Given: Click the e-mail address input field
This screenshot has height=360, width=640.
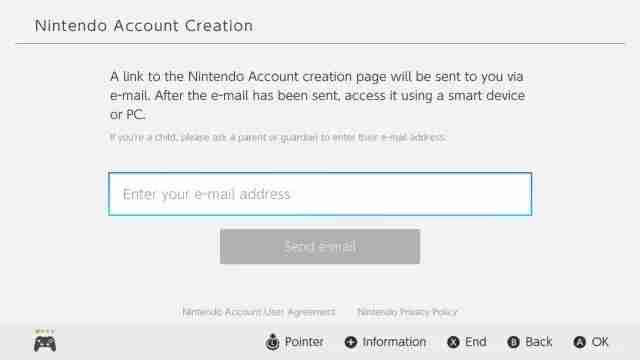Looking at the screenshot, I should [320, 194].
